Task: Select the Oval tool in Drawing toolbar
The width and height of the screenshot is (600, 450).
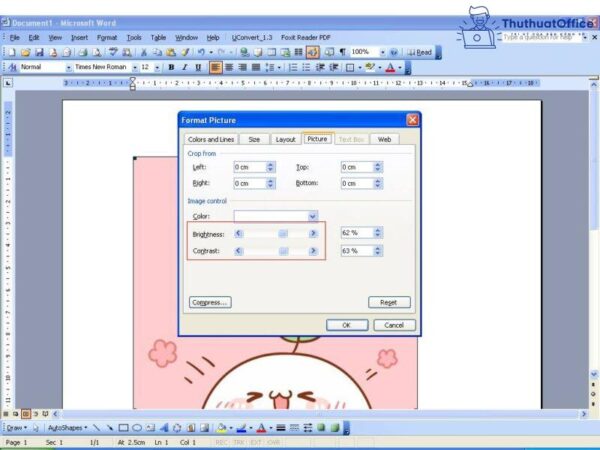Action: 136,427
